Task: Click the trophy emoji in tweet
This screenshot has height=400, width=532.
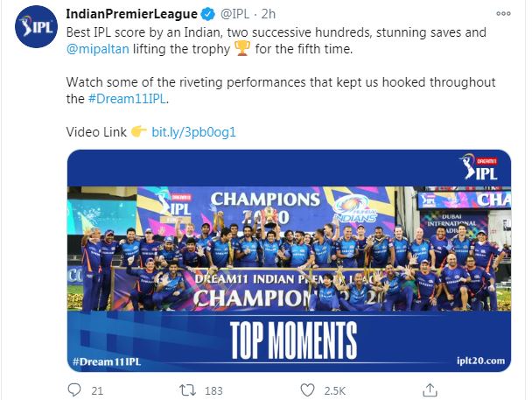Action: click(x=242, y=48)
